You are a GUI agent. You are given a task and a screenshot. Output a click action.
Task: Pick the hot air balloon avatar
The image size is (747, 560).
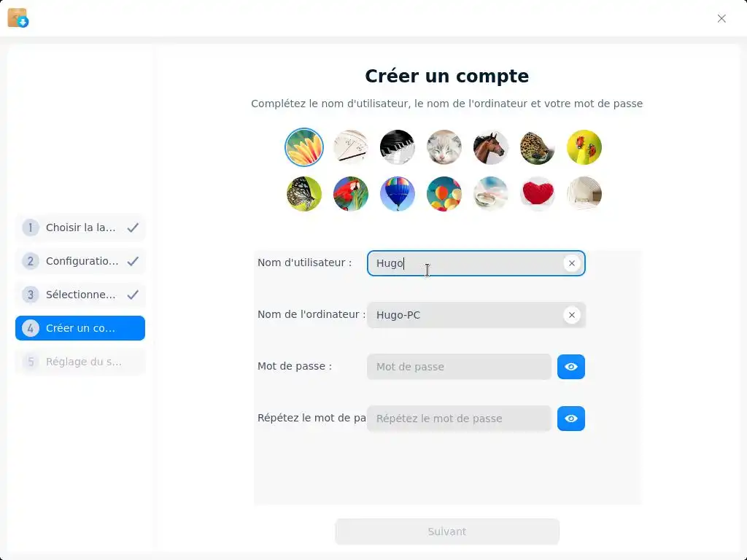tap(398, 194)
